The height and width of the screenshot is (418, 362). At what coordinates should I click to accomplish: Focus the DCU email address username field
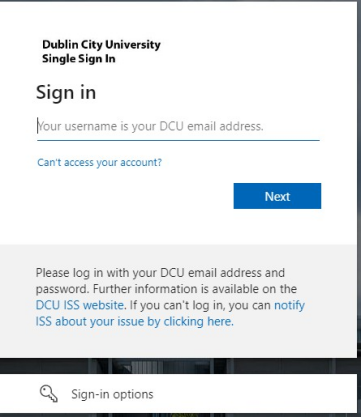pyautogui.click(x=178, y=126)
